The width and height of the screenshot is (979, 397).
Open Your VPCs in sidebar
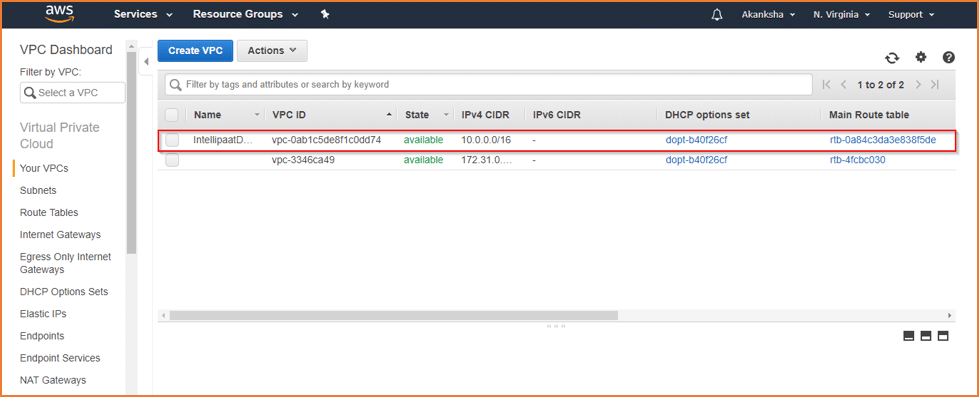[x=44, y=168]
